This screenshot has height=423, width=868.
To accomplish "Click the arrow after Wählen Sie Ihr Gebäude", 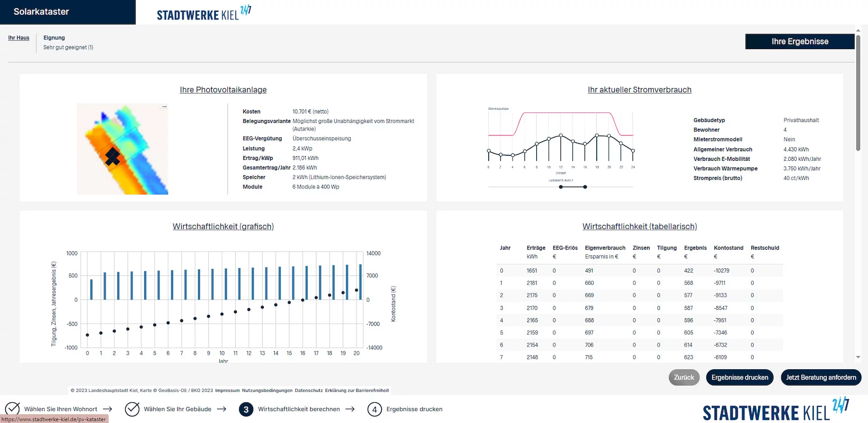I will click(x=222, y=409).
